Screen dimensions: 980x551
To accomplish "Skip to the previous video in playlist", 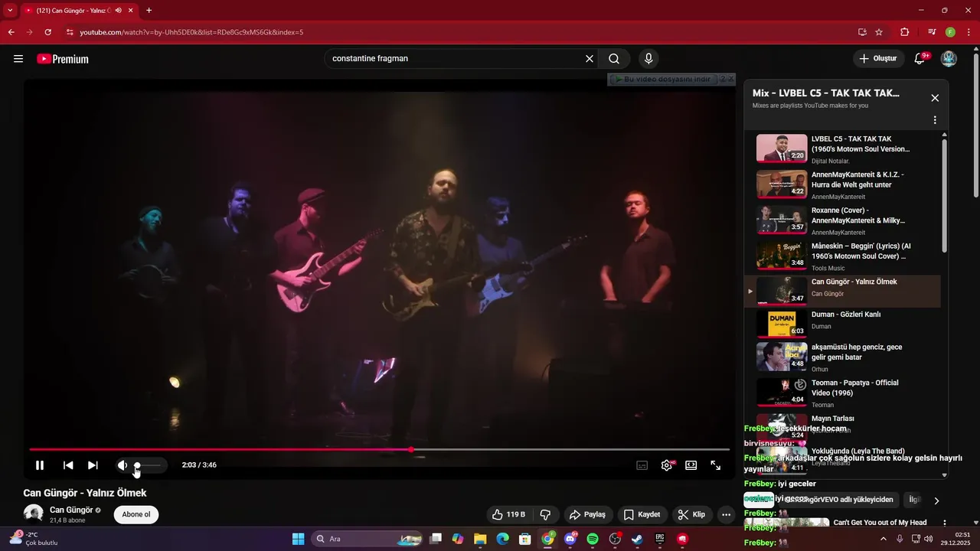I will [x=68, y=465].
